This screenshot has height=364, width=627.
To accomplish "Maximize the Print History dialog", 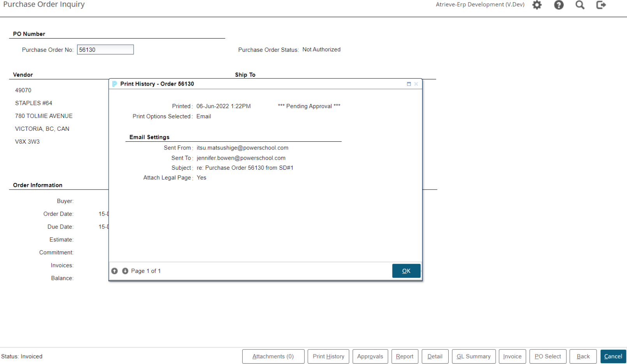I will (x=409, y=84).
